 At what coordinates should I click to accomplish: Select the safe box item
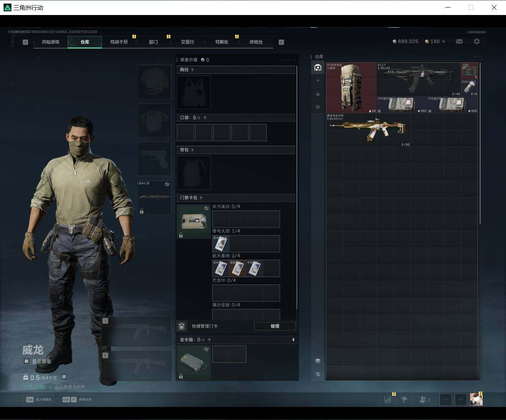pyautogui.click(x=194, y=363)
